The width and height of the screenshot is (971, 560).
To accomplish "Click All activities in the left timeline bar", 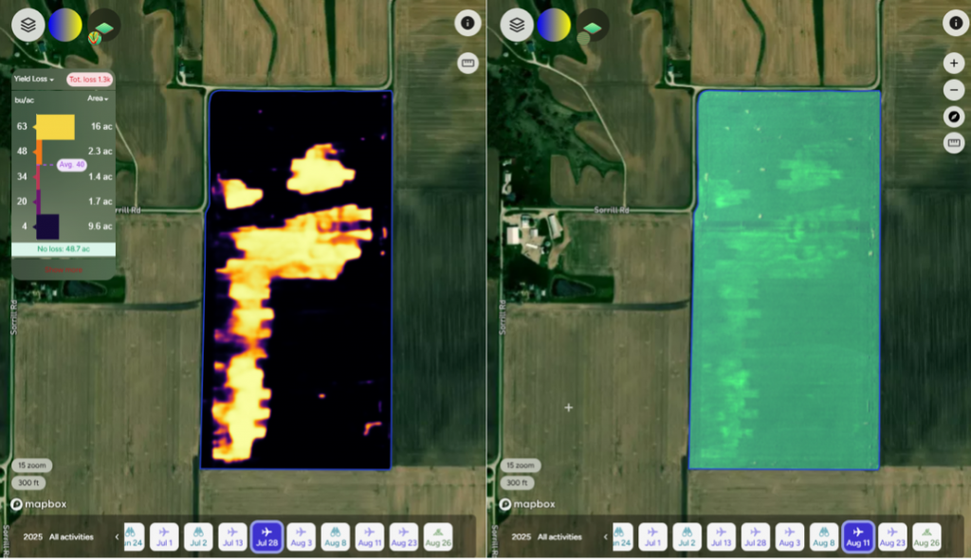I will coord(71,537).
